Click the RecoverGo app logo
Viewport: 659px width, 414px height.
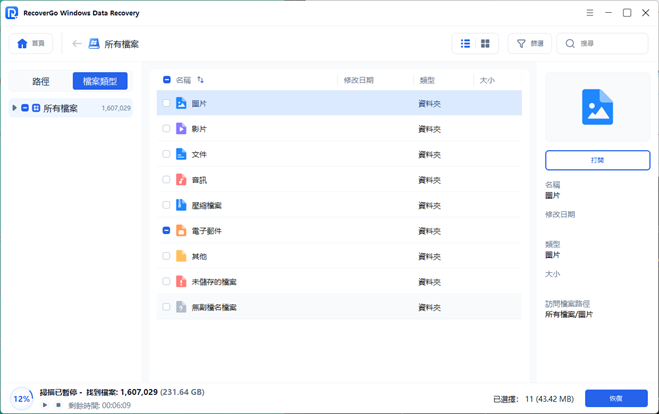pos(11,13)
